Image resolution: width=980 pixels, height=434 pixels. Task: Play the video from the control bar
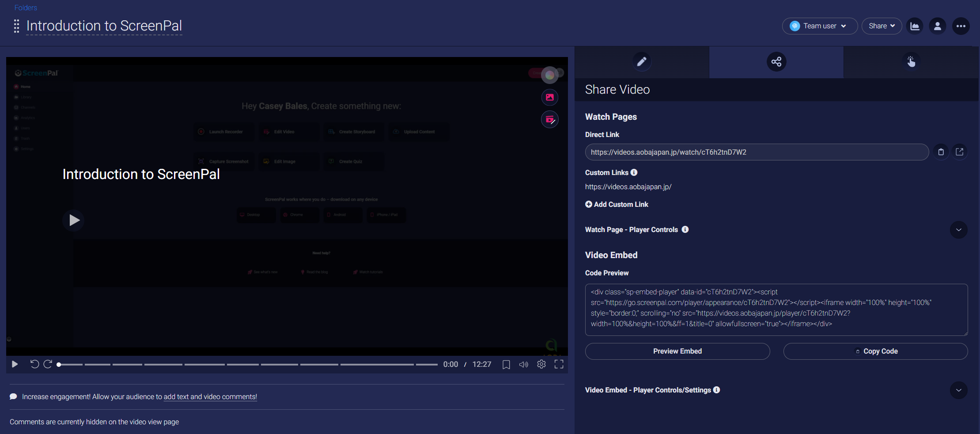15,364
